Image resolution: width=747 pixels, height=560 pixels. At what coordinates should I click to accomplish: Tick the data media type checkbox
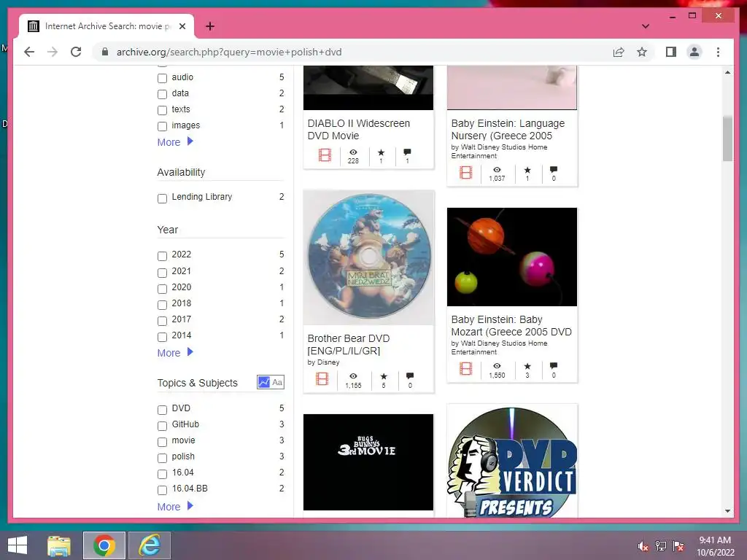click(x=163, y=94)
